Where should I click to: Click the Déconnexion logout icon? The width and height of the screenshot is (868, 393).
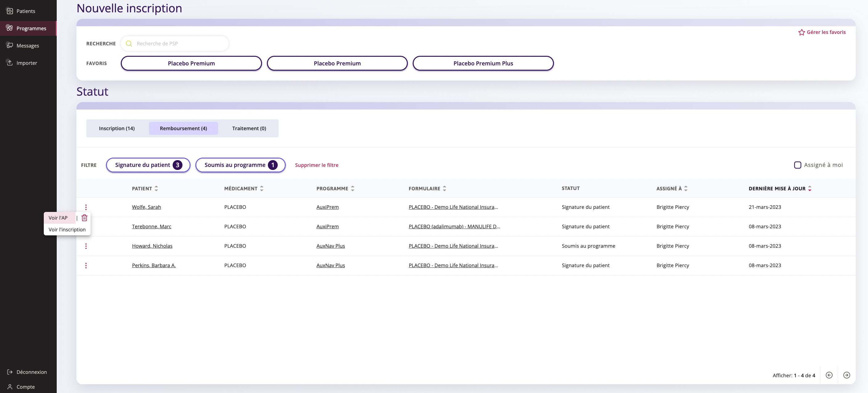tap(10, 372)
